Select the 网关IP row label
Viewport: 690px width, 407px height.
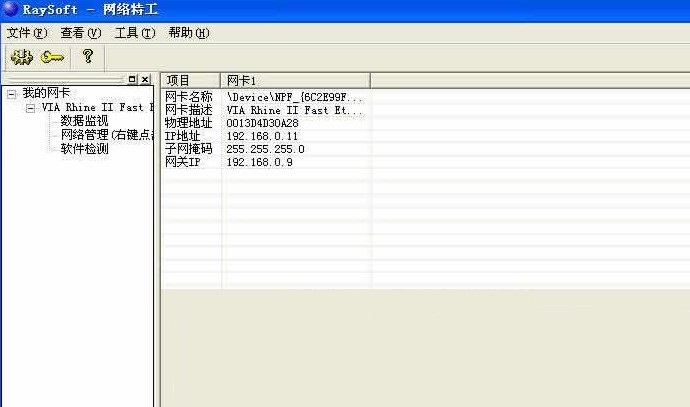[x=182, y=162]
